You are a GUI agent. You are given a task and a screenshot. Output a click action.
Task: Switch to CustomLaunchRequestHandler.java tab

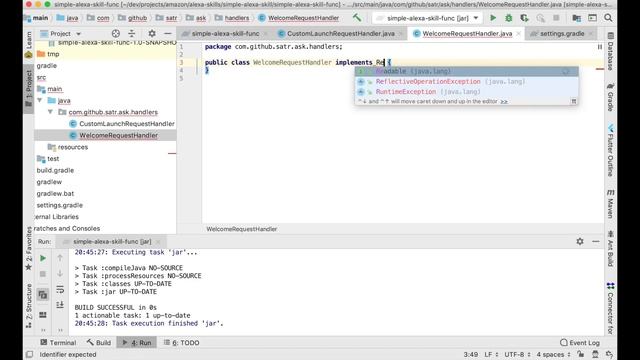[x=340, y=33]
